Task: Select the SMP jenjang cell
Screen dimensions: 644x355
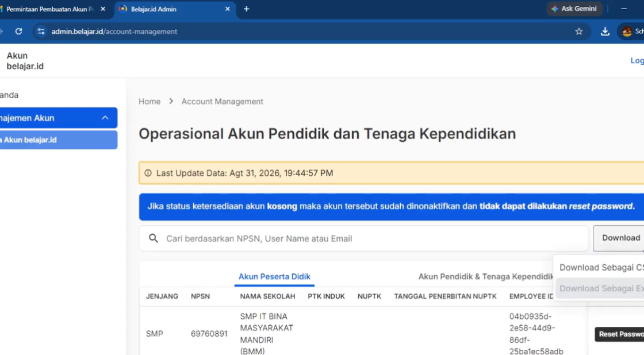Action: pos(155,334)
